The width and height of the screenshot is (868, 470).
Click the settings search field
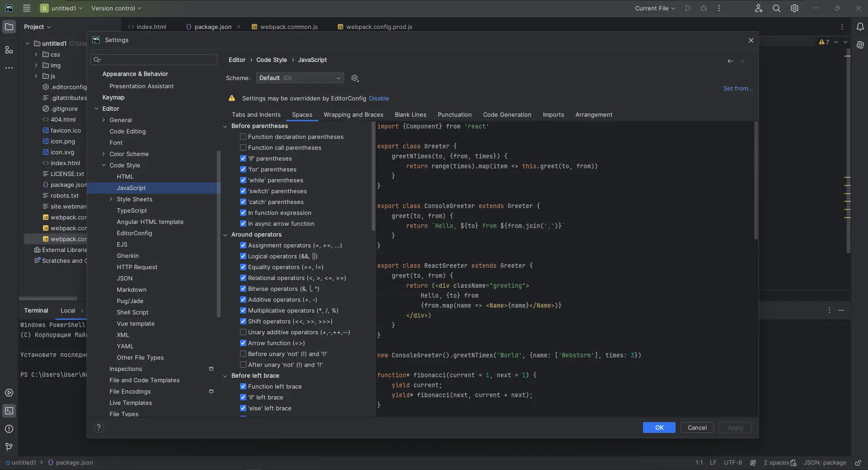coord(154,60)
